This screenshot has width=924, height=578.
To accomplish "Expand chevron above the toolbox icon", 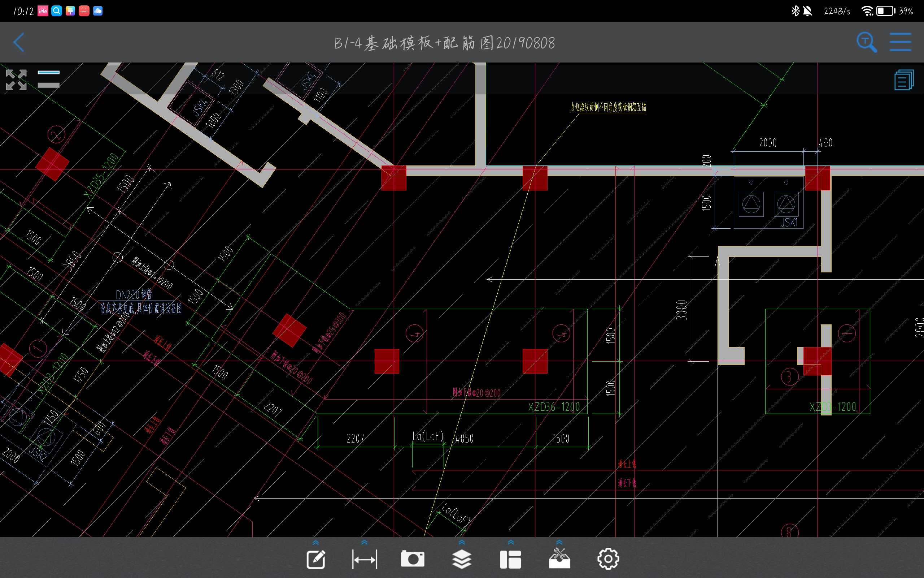I will tap(559, 543).
